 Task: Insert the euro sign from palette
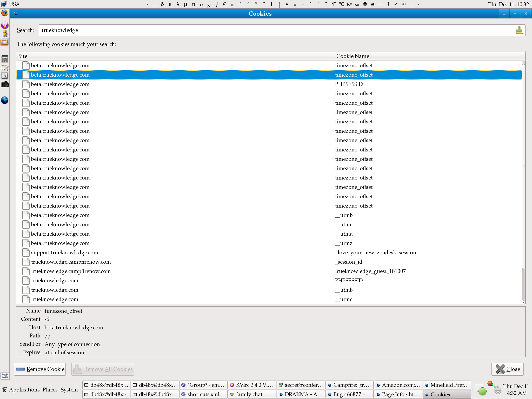[x=225, y=4]
